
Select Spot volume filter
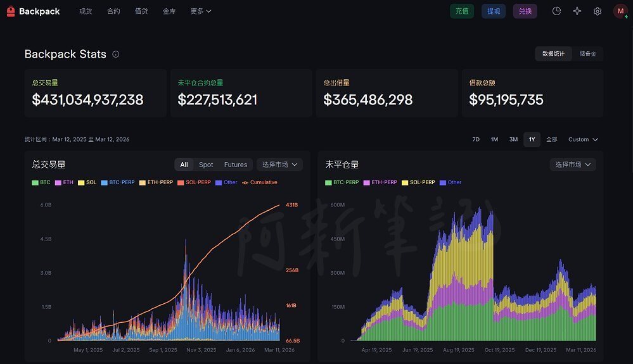[x=206, y=165]
